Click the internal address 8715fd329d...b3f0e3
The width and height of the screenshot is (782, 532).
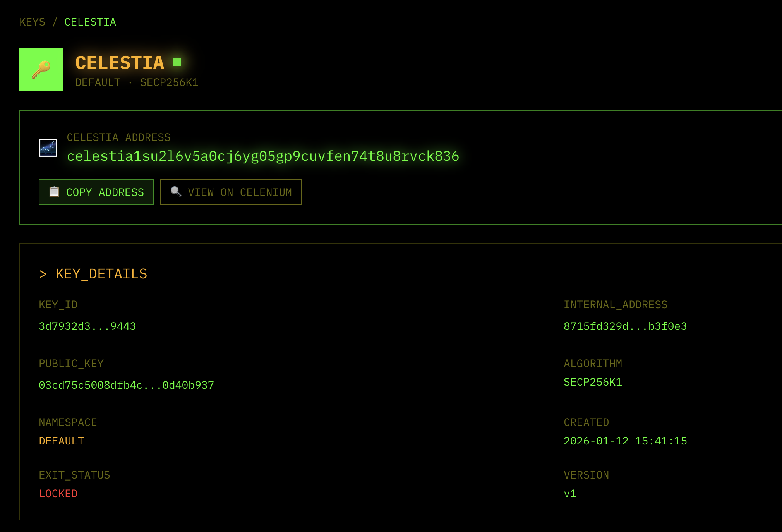625,326
